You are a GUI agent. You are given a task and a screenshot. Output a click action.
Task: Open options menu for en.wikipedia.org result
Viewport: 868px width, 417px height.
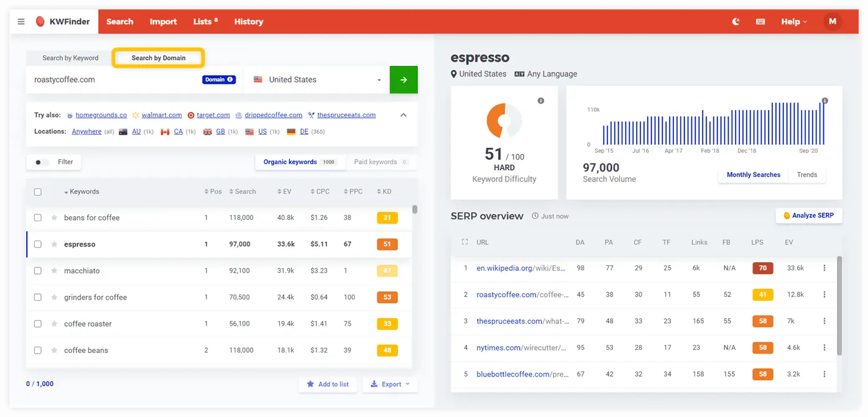[824, 268]
